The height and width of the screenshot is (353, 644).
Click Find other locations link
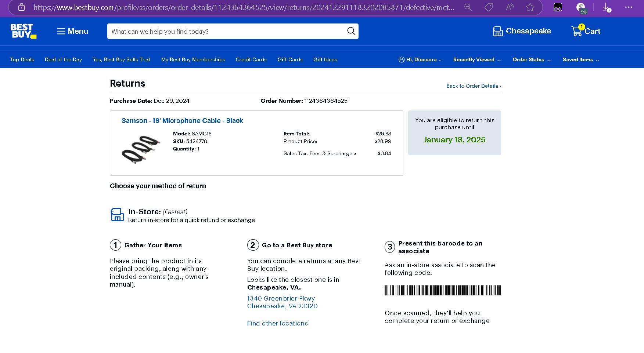click(277, 323)
